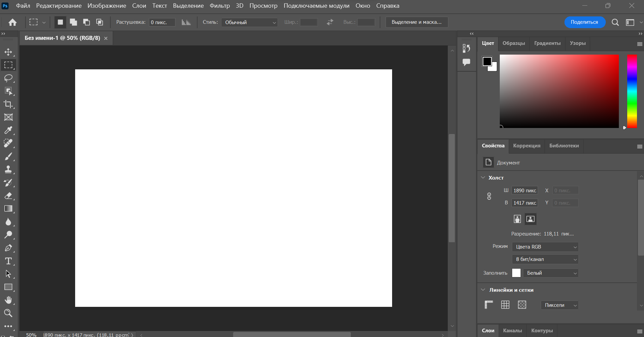Open the Стиль dropdown
Image resolution: width=644 pixels, height=337 pixels.
pos(249,22)
